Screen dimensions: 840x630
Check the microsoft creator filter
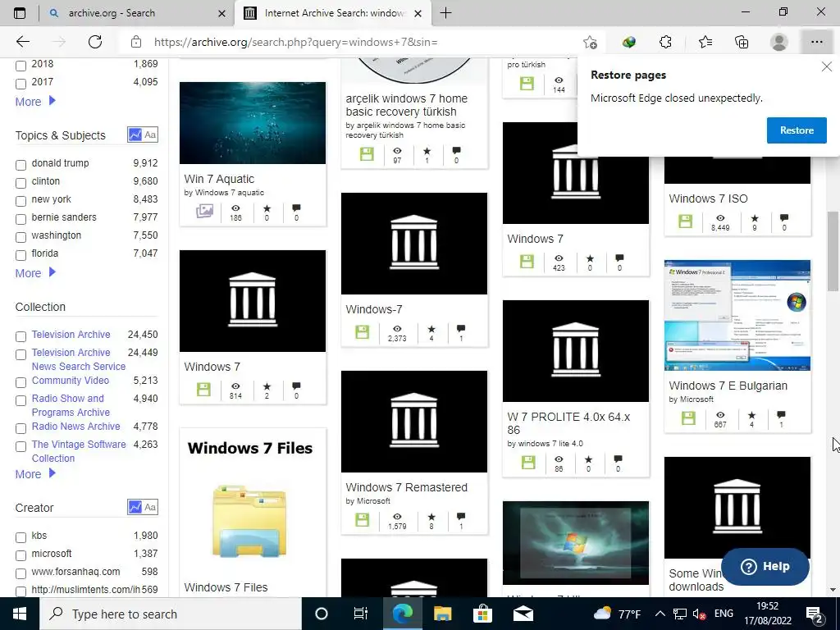pyautogui.click(x=21, y=555)
